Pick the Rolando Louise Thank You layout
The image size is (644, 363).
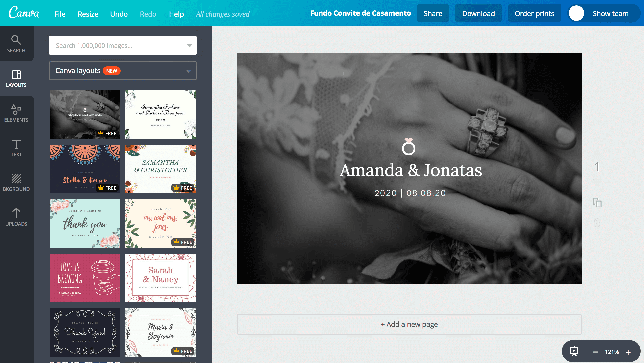point(85,332)
